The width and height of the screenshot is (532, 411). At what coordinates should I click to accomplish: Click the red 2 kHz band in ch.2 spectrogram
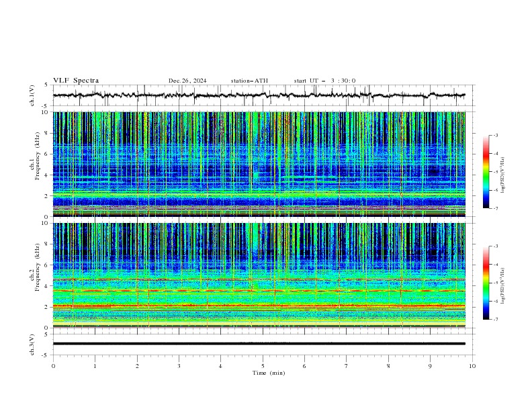pos(259,306)
